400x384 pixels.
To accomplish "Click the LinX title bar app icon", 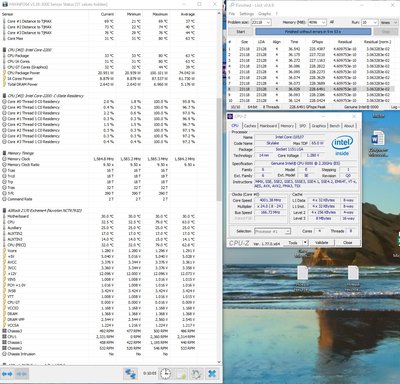I will pos(232,5).
